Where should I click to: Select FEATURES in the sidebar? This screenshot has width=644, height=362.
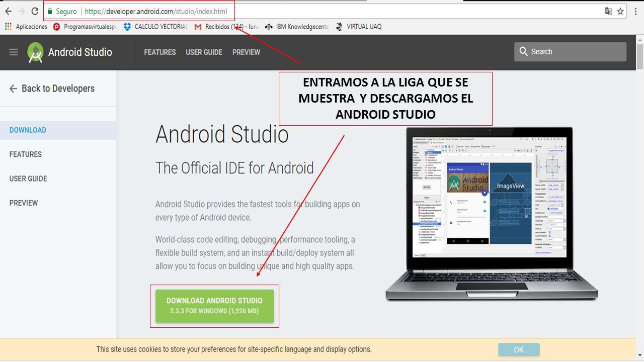pos(26,154)
